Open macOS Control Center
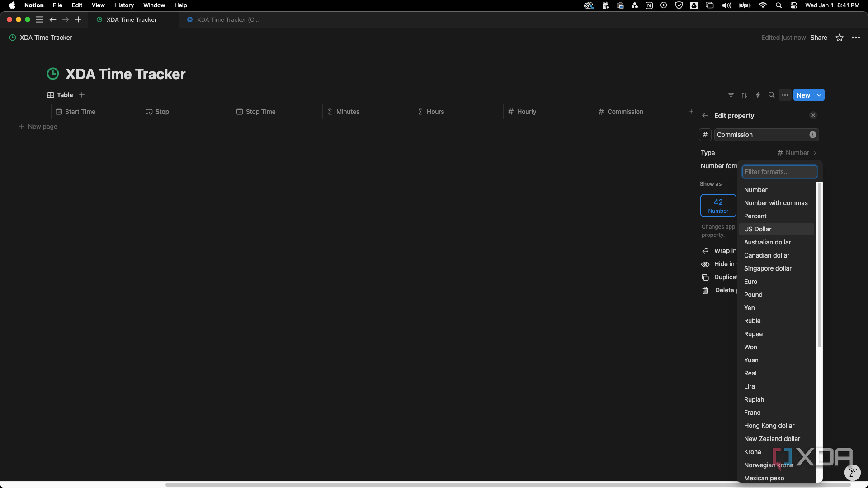This screenshot has width=868, height=488. [x=793, y=5]
